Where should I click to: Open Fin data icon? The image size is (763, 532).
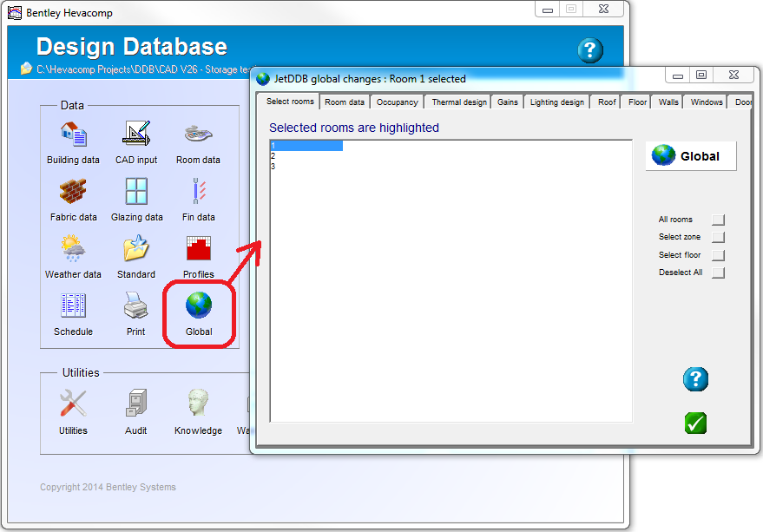tap(199, 191)
